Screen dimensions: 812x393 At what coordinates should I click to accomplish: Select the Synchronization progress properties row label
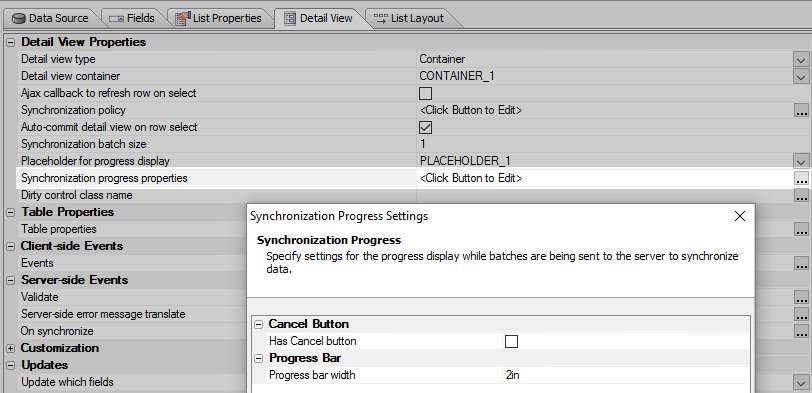coord(104,178)
